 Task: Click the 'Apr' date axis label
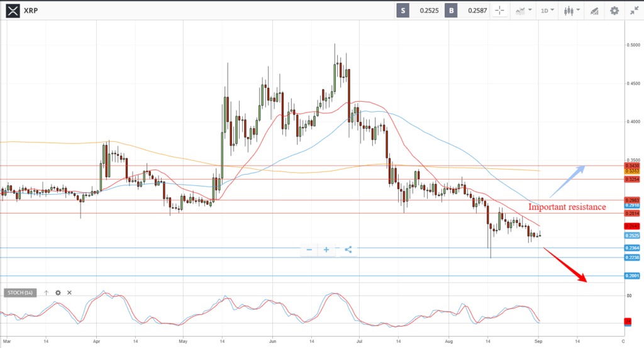pos(96,341)
